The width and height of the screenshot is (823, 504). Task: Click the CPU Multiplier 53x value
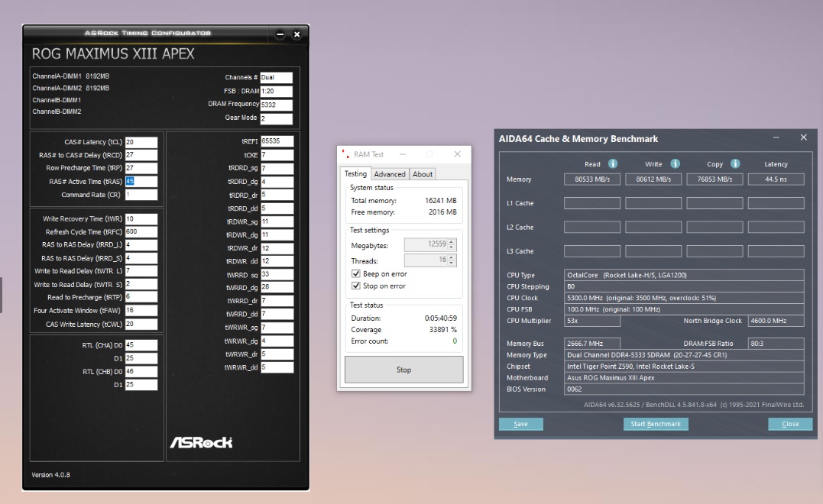(592, 321)
